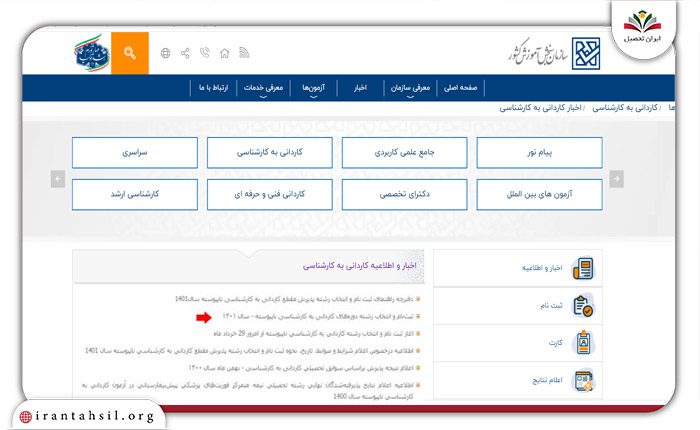Screen dimensions: 700x430
Task: Open صفحه اصلی in the navigation bar
Action: click(x=461, y=88)
